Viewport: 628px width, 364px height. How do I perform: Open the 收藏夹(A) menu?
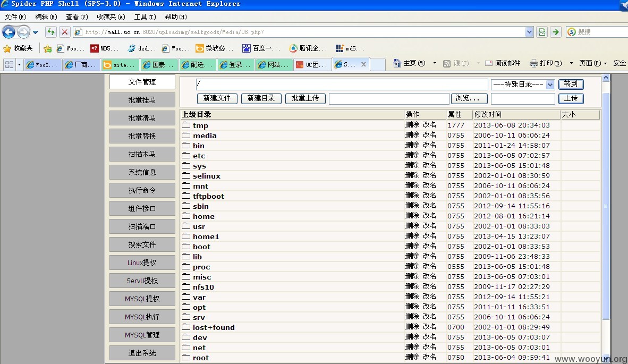click(111, 17)
